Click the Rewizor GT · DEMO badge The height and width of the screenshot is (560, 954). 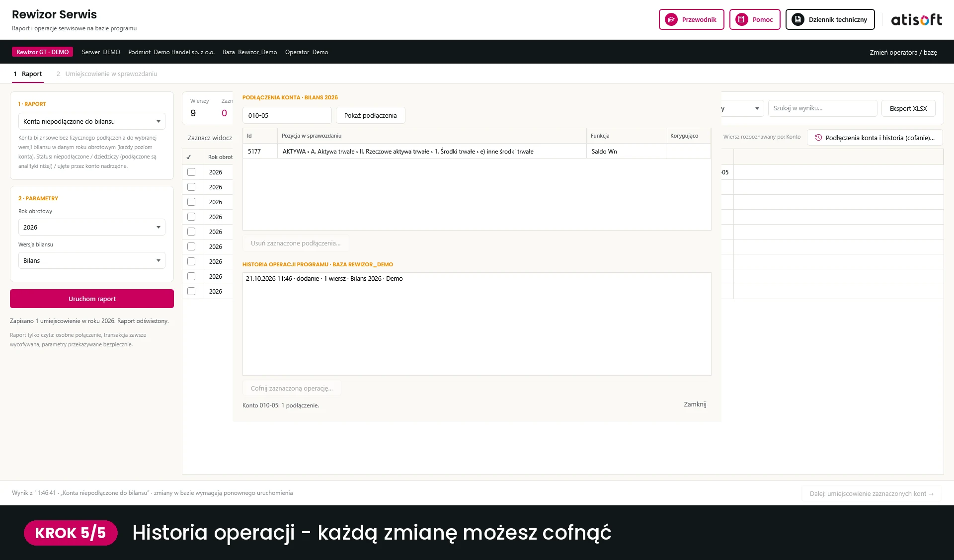[42, 52]
